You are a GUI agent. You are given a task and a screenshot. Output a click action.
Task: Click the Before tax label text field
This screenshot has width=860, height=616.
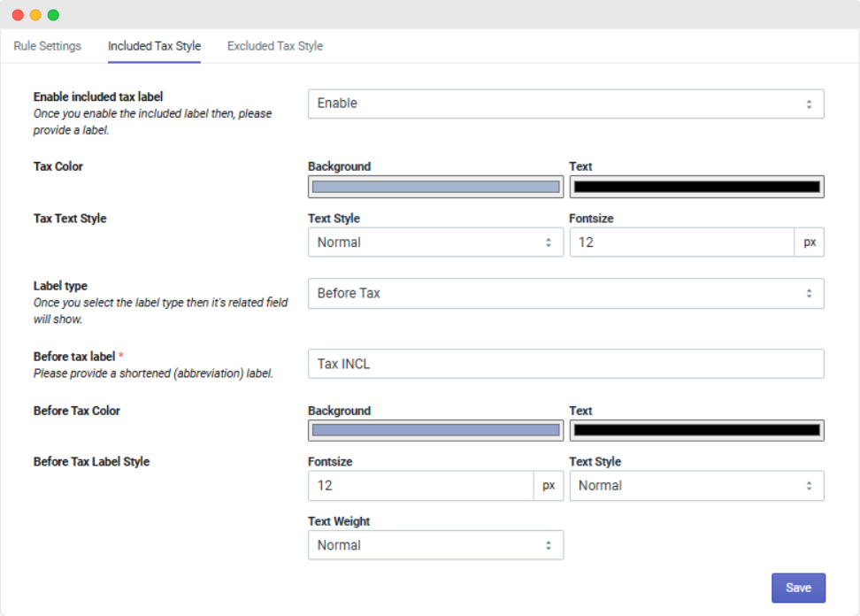tap(565, 364)
